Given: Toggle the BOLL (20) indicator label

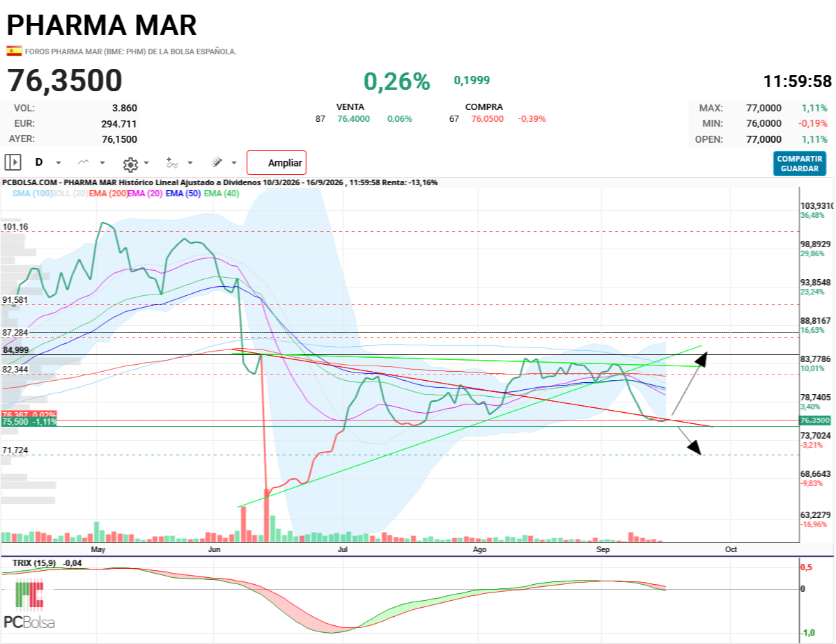Looking at the screenshot, I should pos(69,194).
